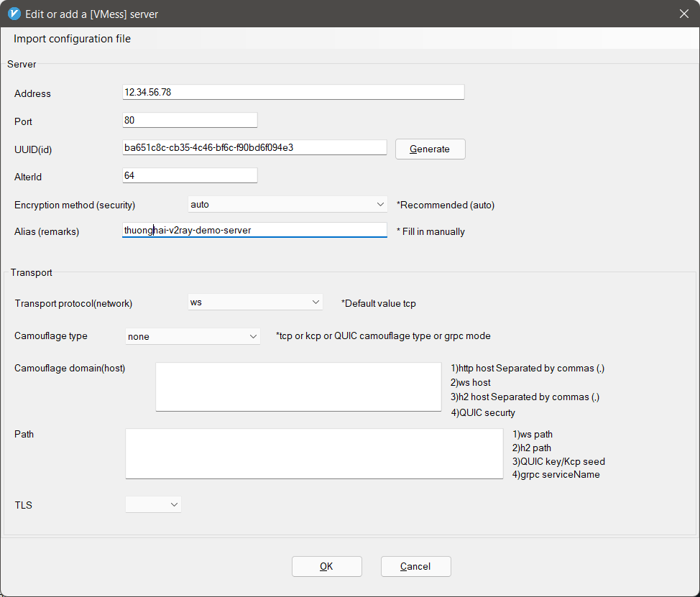Click the Generate button for a new UUID
700x597 pixels.
[430, 149]
